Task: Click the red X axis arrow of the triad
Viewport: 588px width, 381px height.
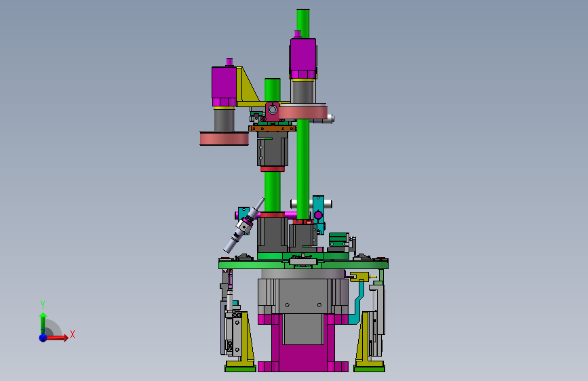Action: [x=57, y=338]
